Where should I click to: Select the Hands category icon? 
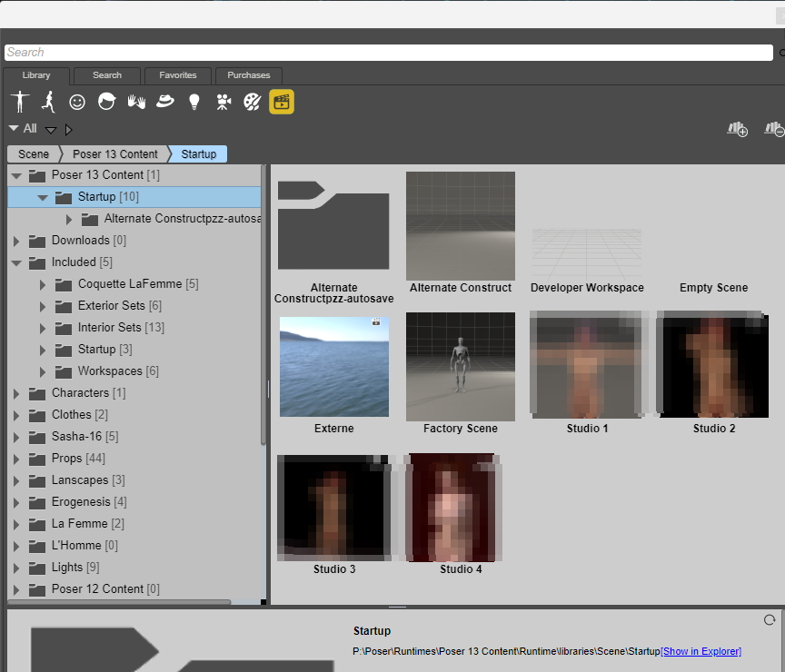pos(136,102)
